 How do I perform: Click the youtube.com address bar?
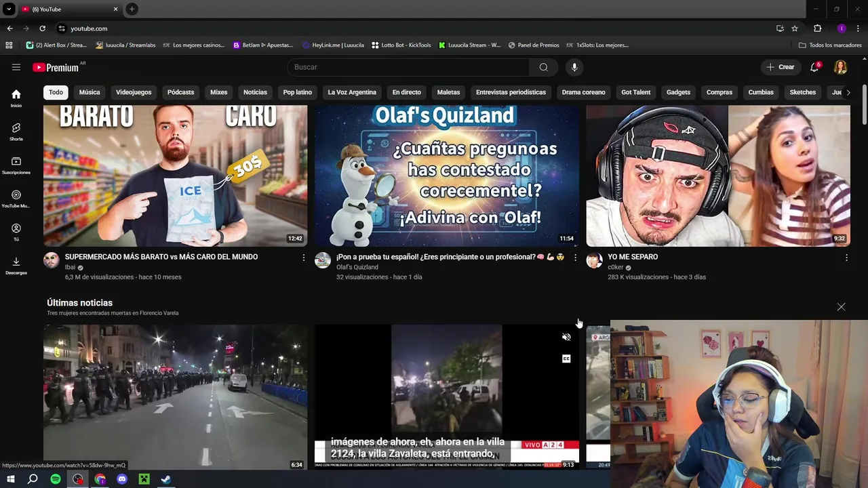coord(407,28)
